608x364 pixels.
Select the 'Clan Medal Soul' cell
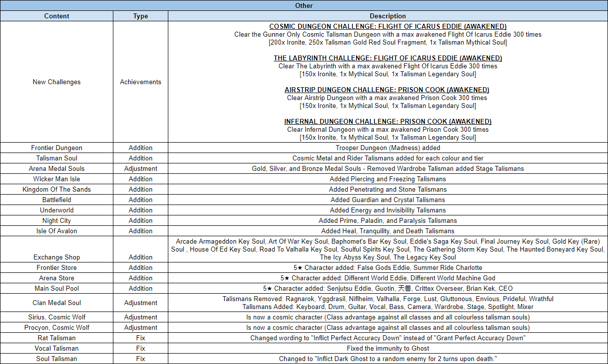[x=56, y=303]
